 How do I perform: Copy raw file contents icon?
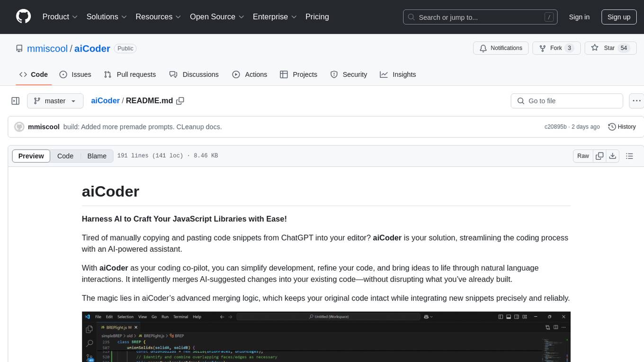pyautogui.click(x=599, y=156)
